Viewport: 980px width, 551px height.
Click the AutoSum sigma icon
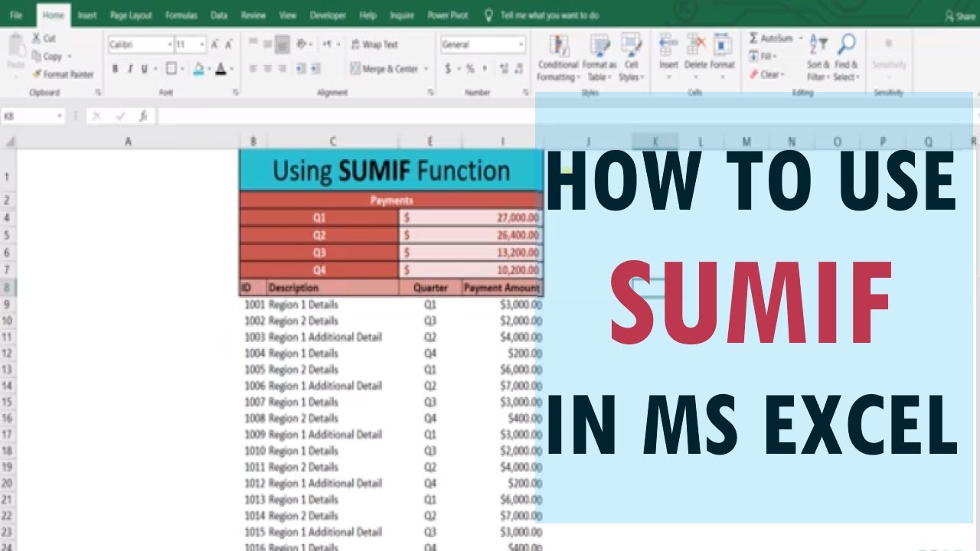(753, 38)
